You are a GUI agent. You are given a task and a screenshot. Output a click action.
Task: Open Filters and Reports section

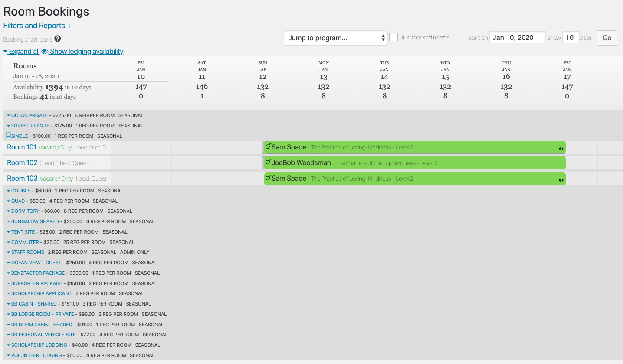(x=37, y=26)
